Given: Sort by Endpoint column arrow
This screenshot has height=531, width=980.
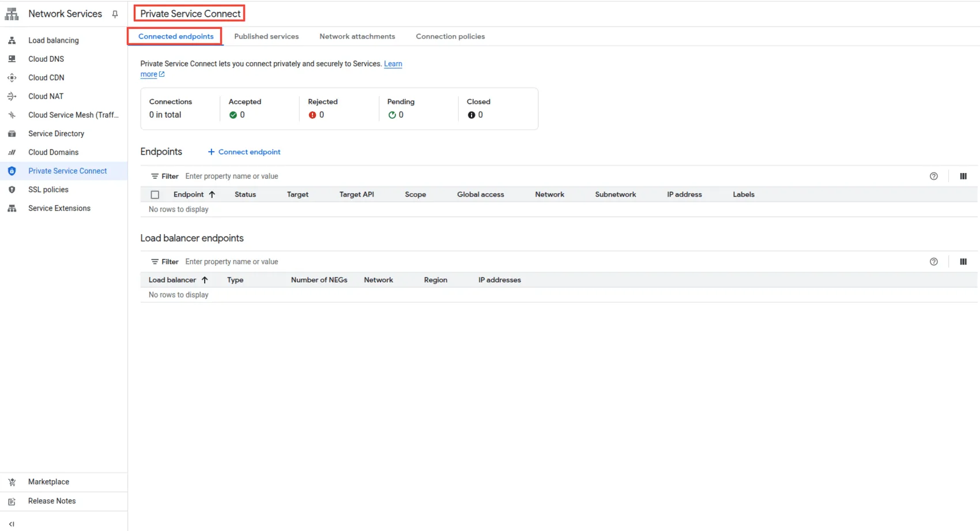Looking at the screenshot, I should coord(212,195).
